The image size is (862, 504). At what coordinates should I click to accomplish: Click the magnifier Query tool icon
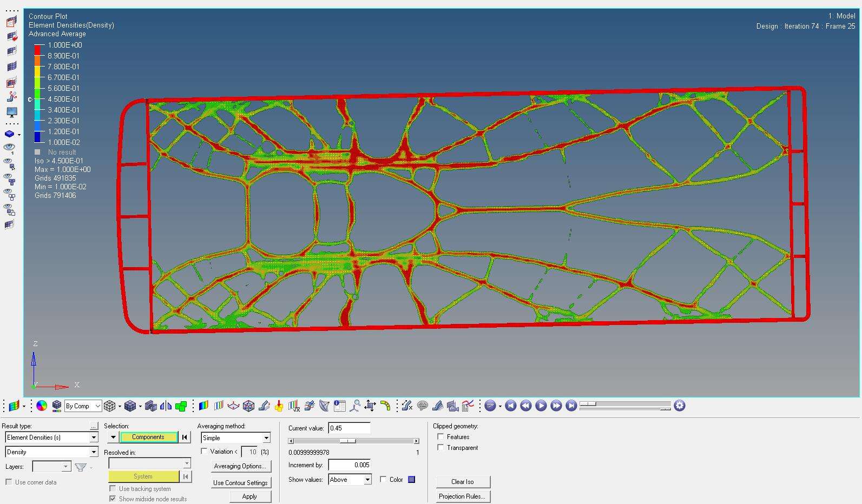[356, 406]
